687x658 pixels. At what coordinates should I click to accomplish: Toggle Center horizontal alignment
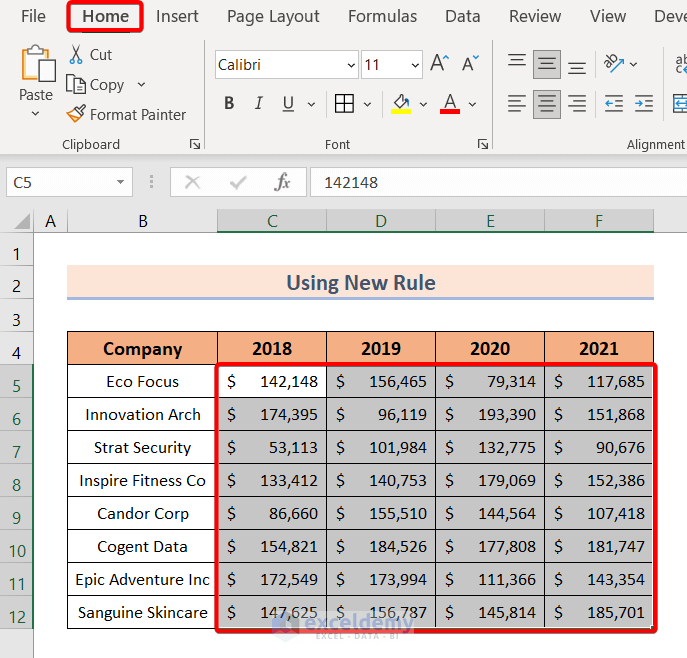tap(547, 104)
